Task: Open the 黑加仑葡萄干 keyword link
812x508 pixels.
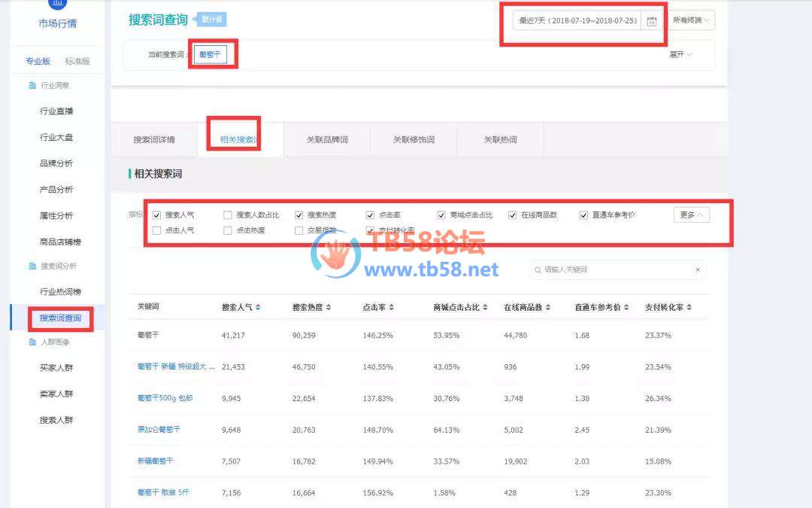Action: pyautogui.click(x=159, y=429)
